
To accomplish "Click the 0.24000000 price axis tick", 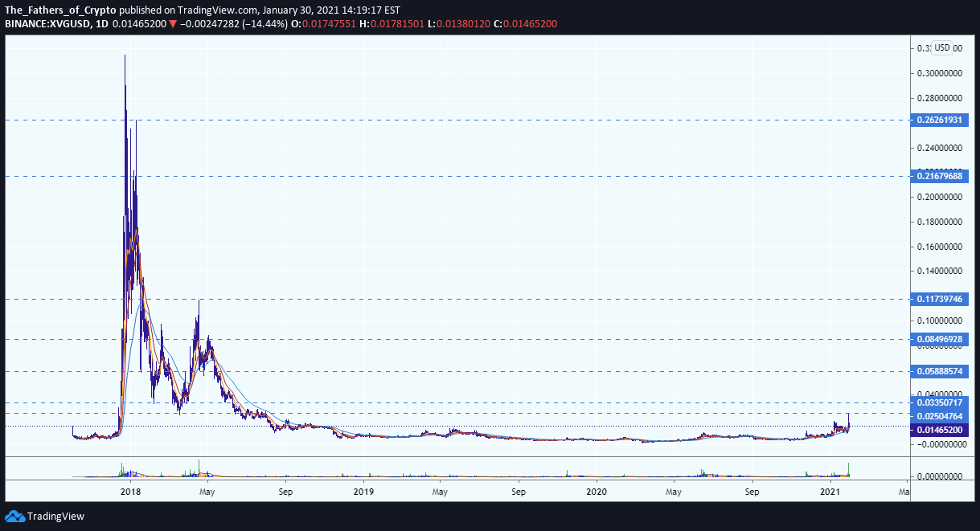I will point(940,148).
